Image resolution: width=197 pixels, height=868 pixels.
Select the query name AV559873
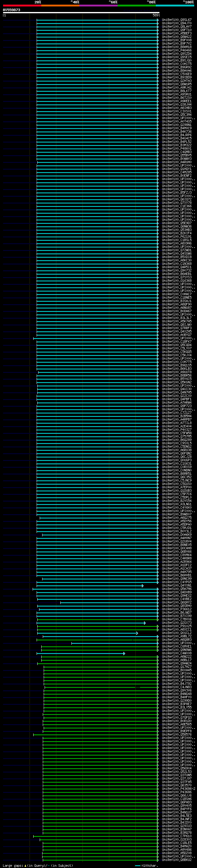11,10
